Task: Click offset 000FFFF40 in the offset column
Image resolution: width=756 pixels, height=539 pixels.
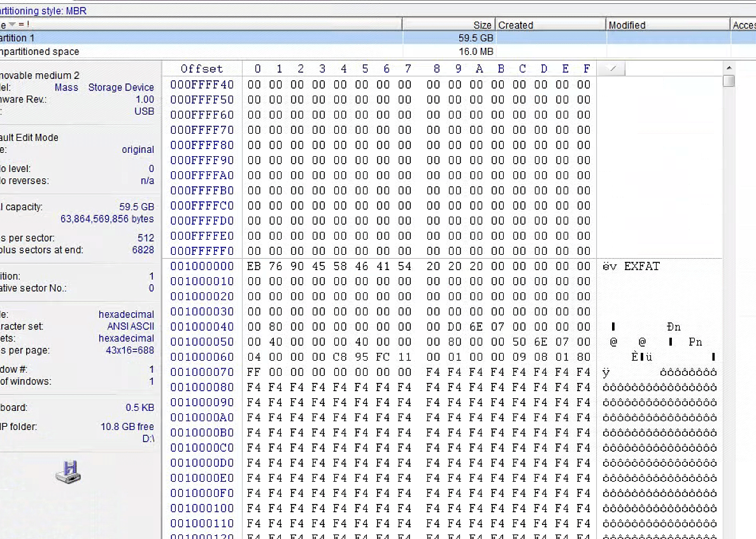Action: pos(202,85)
